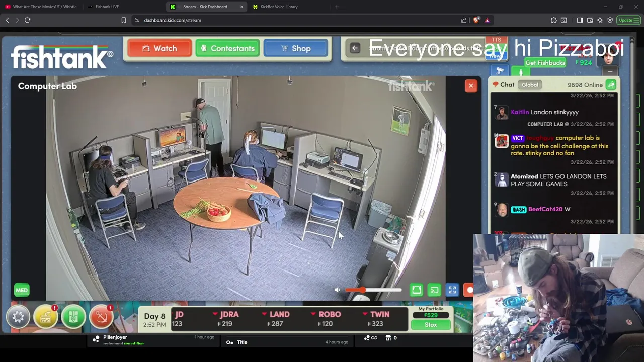Click the Get Fishbucks button
Screen dimensions: 644x362
(x=545, y=63)
